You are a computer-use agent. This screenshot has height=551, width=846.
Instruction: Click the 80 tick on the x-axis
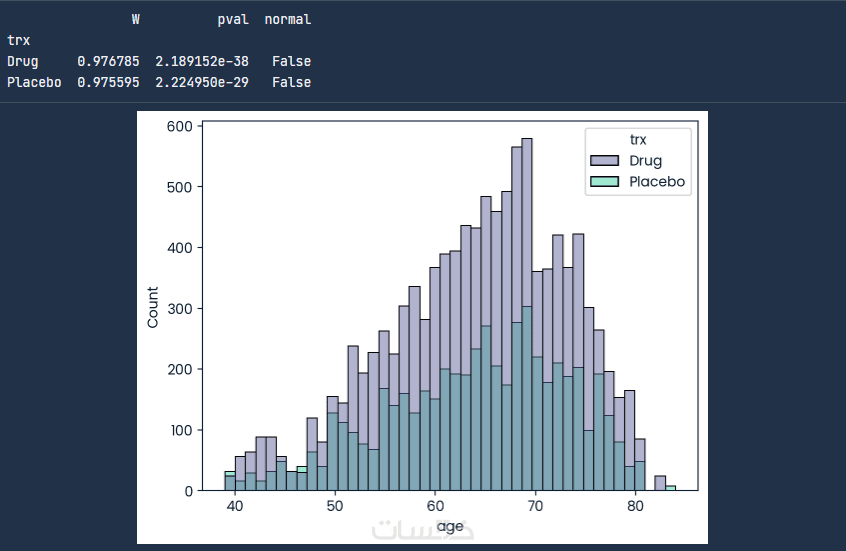pos(636,506)
